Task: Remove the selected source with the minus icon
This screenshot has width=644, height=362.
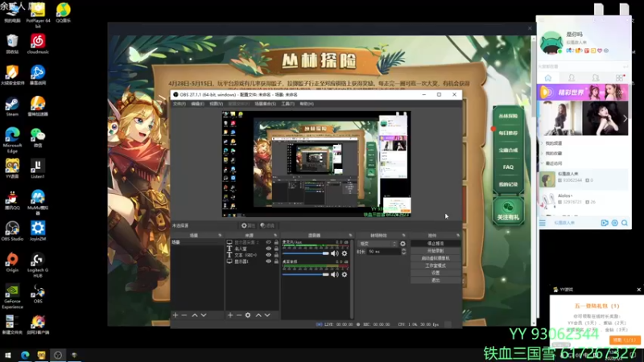Action: pyautogui.click(x=238, y=315)
